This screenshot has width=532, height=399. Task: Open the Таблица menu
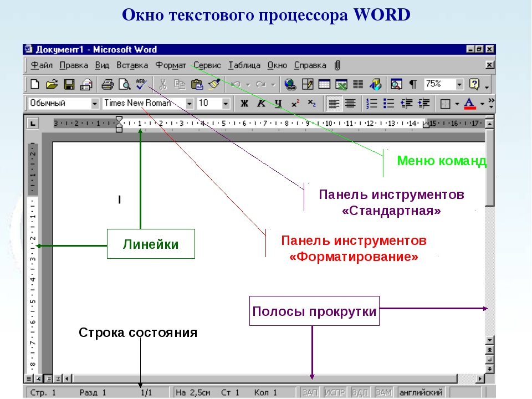tap(244, 65)
